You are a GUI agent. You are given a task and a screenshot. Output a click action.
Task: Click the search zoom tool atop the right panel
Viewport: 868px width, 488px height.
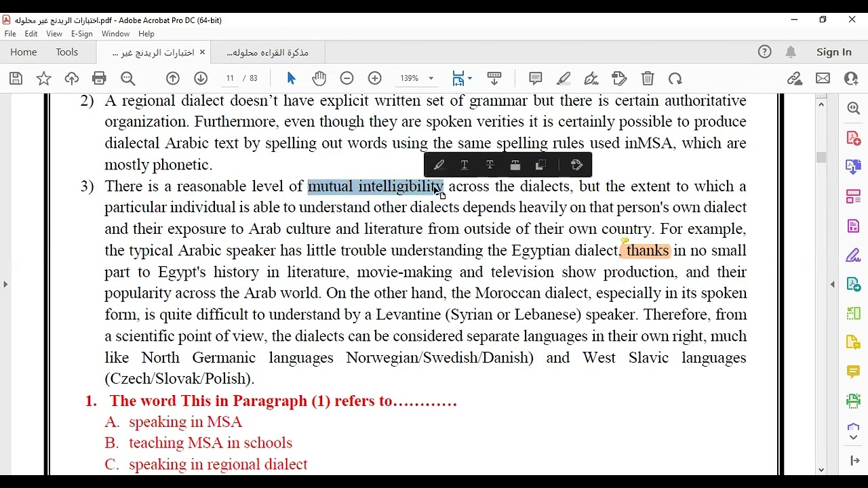tap(853, 108)
